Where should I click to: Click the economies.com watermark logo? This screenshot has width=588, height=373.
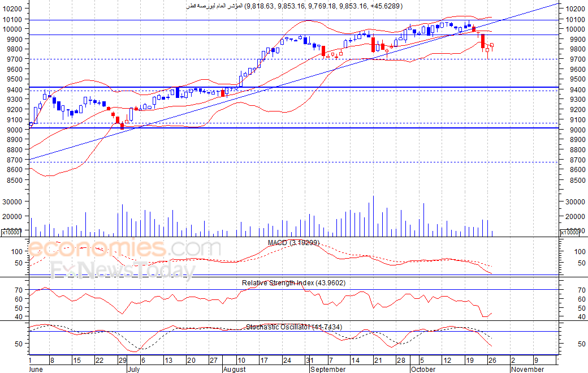[124, 248]
